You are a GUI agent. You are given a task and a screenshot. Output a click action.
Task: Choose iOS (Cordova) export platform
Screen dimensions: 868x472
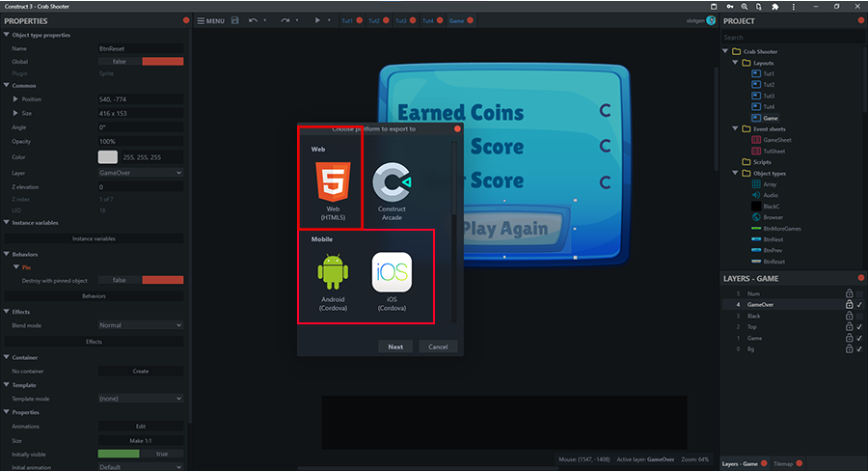coord(392,282)
